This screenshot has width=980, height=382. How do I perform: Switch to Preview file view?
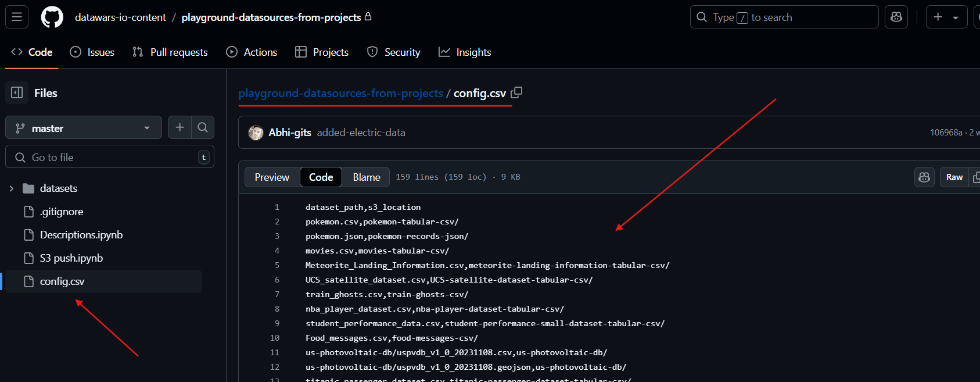tap(272, 177)
